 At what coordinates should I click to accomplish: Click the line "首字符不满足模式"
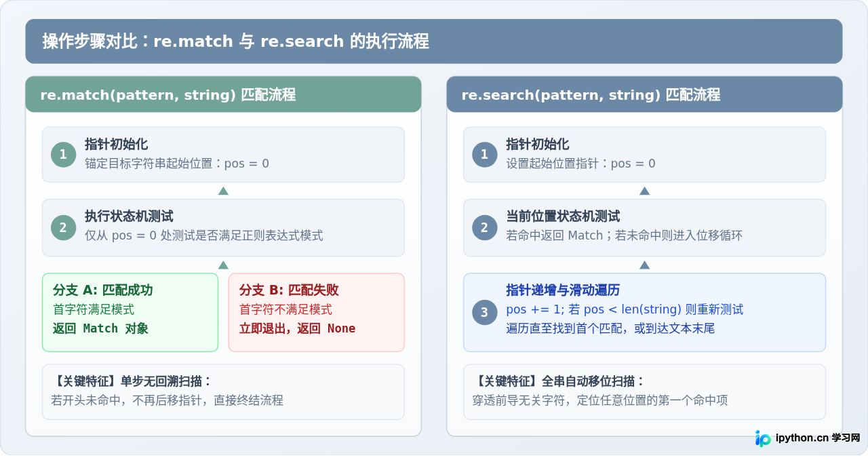[285, 309]
